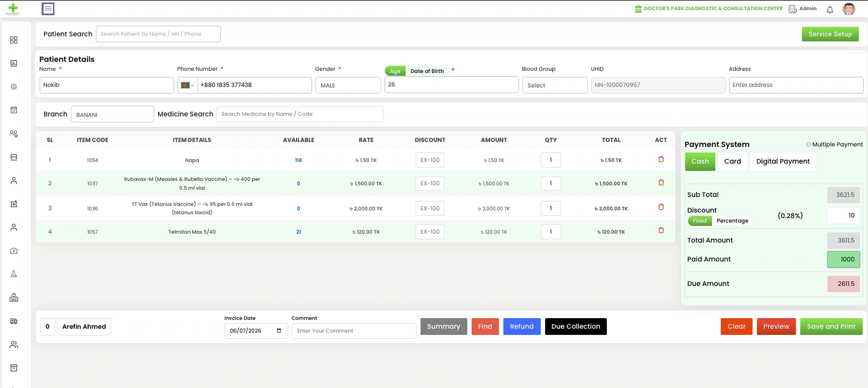Click the Telmitan available stock 21
The width and height of the screenshot is (868, 388).
click(298, 232)
